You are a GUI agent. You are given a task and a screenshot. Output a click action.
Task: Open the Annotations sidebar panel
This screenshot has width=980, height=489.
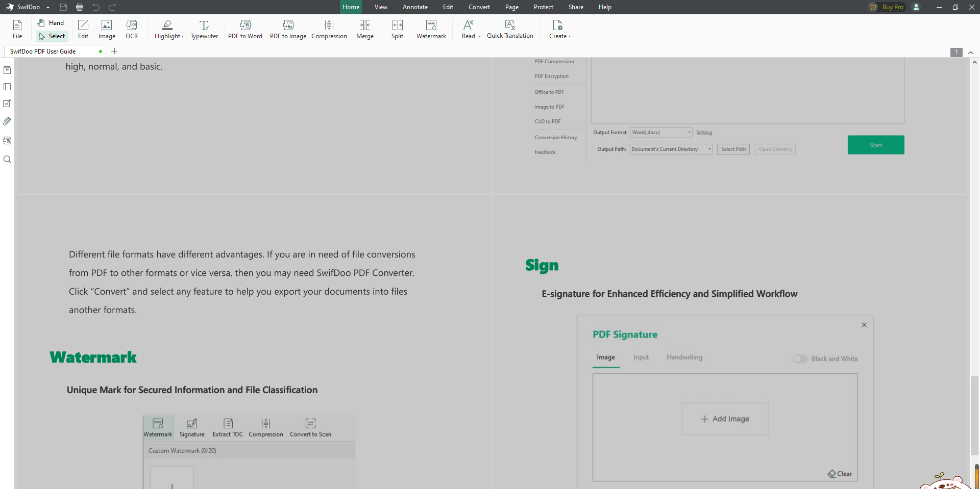(x=7, y=104)
